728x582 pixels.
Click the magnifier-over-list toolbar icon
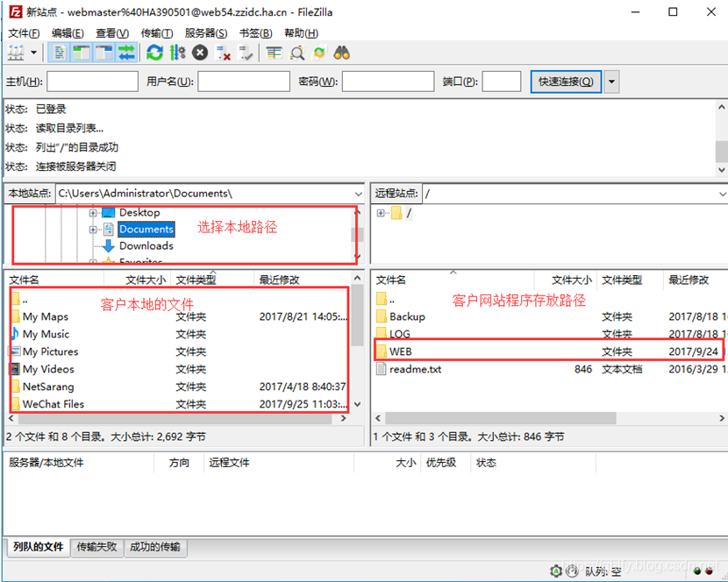click(296, 53)
